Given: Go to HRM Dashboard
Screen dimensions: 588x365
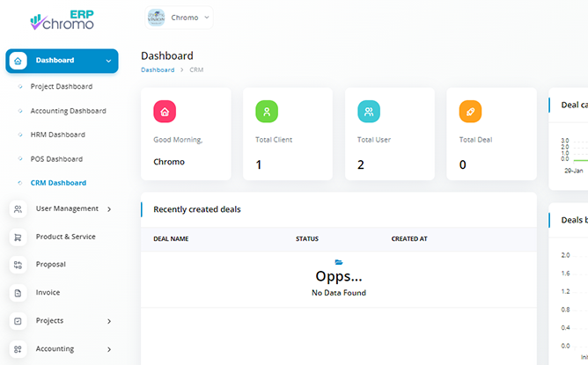Looking at the screenshot, I should (x=57, y=135).
